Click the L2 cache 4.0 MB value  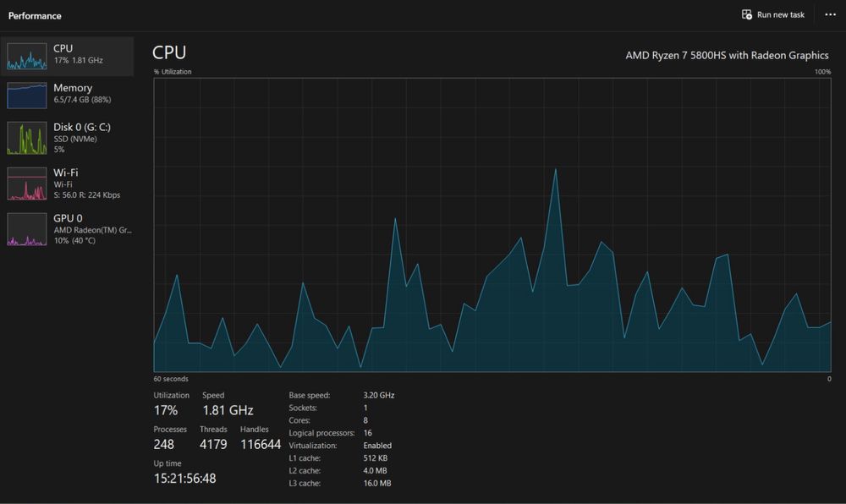pos(375,470)
